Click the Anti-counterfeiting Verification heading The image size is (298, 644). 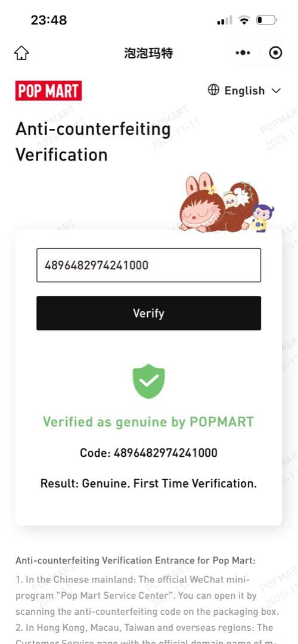pos(93,142)
